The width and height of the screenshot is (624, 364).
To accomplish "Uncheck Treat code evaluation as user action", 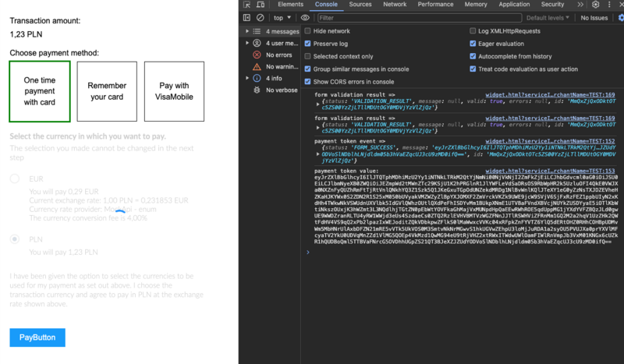I will [x=473, y=69].
